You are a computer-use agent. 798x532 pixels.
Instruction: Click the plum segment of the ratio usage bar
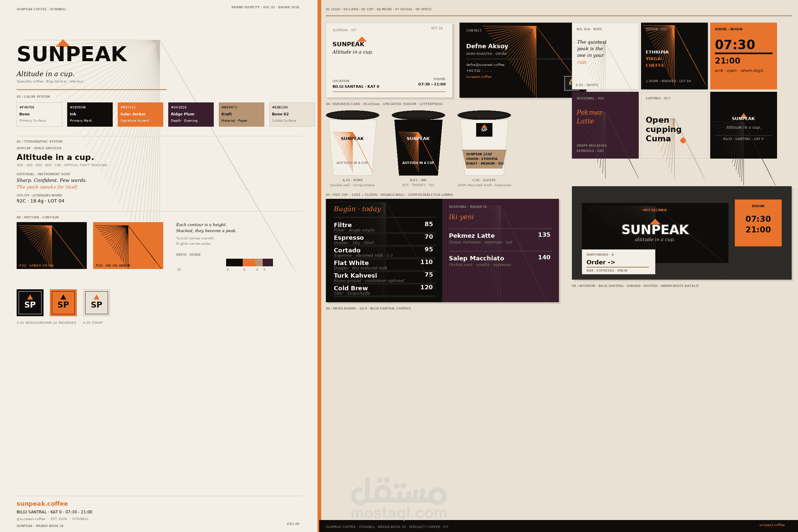[268, 262]
